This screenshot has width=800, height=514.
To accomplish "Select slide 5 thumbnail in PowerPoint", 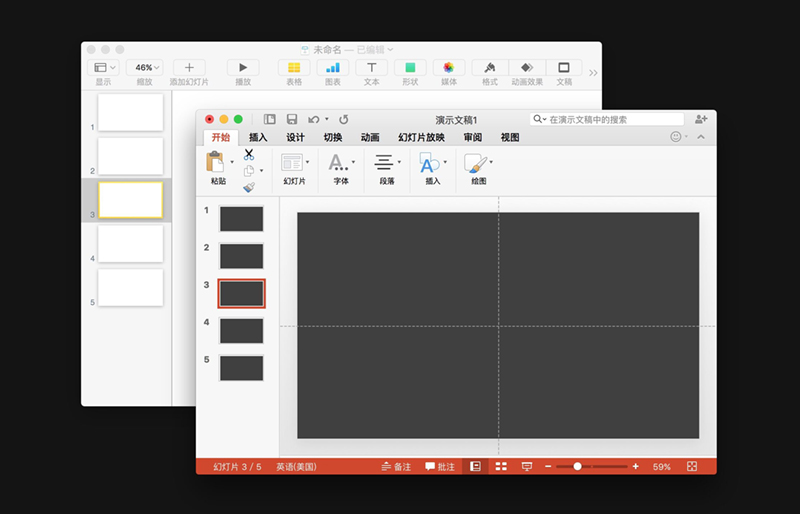I will click(x=241, y=368).
